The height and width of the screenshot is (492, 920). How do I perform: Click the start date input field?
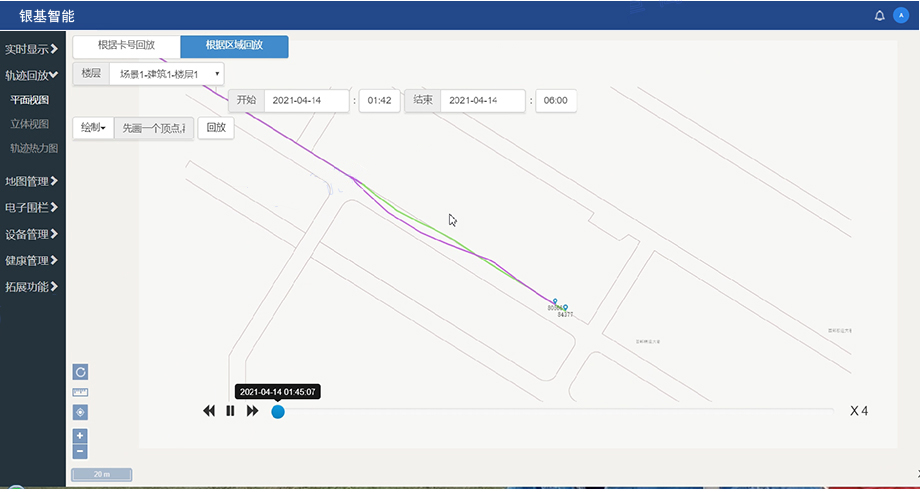click(x=306, y=101)
